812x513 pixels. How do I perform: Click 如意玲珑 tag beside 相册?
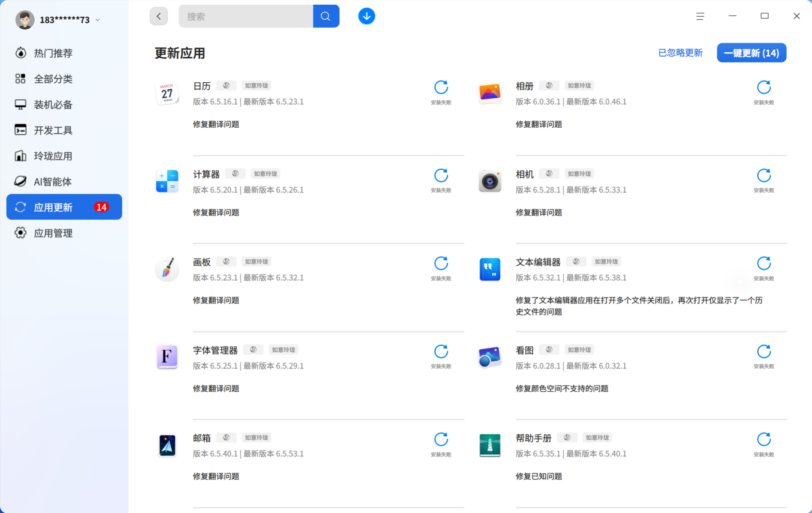579,85
